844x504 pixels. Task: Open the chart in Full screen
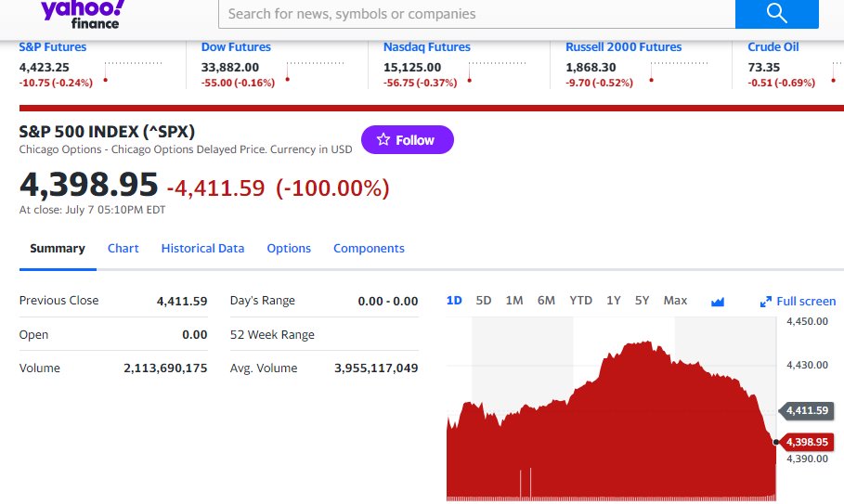point(798,302)
